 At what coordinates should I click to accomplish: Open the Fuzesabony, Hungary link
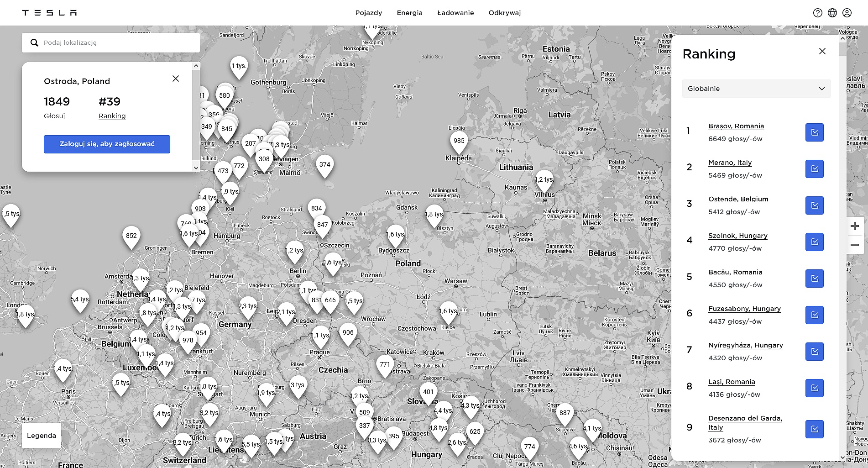tap(745, 309)
